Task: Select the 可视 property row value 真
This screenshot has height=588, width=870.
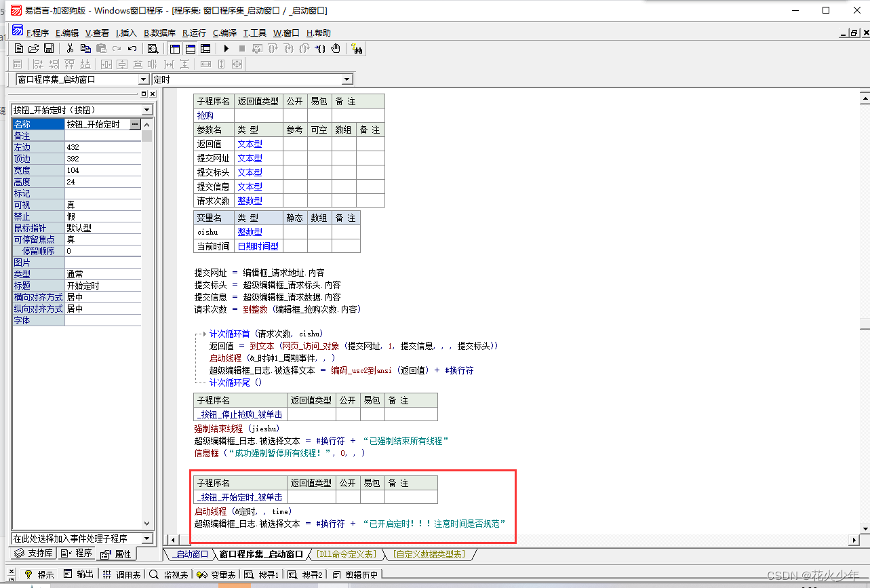Action: coord(103,205)
